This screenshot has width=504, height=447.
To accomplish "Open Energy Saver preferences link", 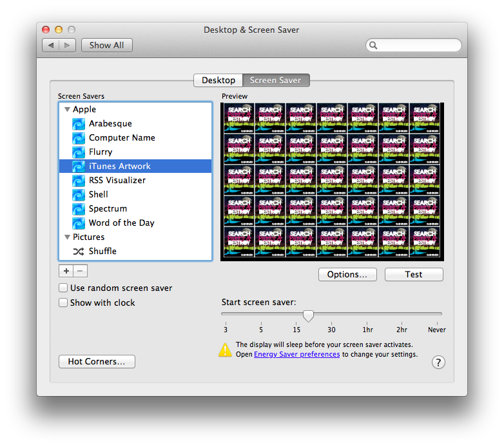I will [x=296, y=354].
